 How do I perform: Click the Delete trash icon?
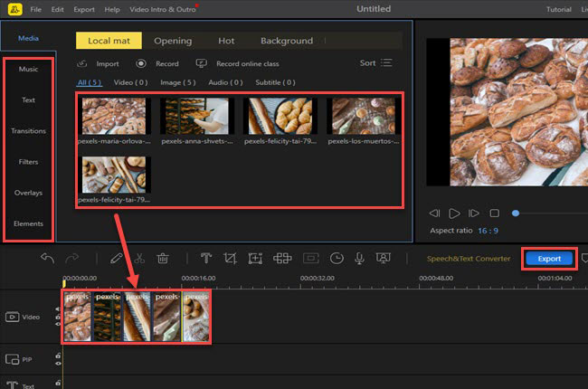pos(163,258)
